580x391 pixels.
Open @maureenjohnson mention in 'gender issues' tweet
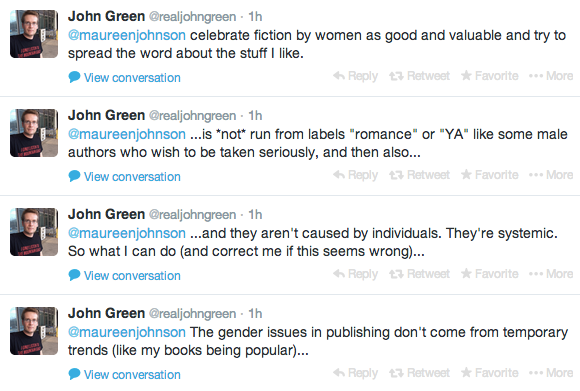coord(127,333)
